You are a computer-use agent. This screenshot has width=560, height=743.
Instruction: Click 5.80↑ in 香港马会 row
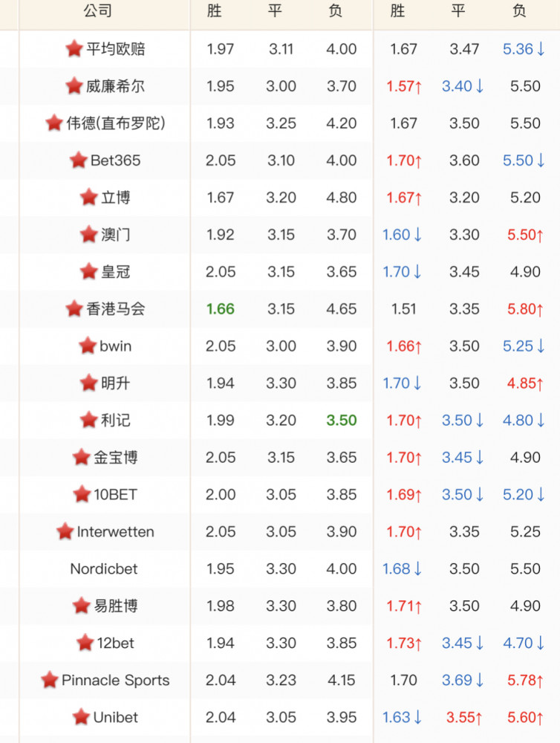pyautogui.click(x=525, y=309)
